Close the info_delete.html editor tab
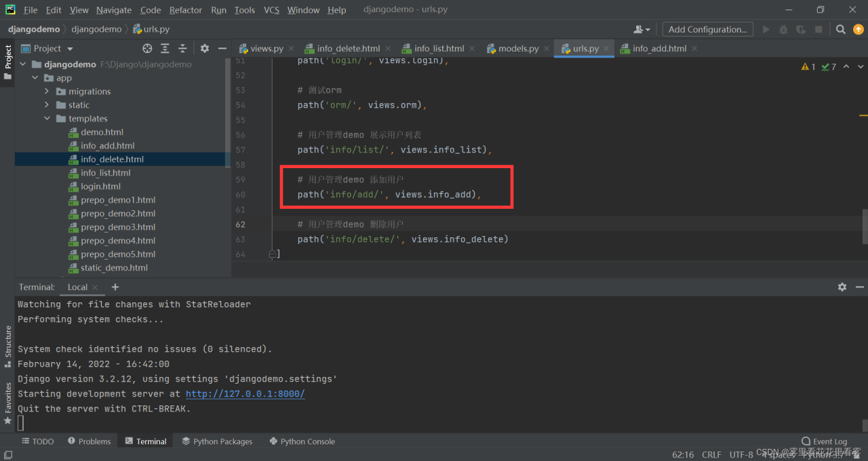Viewport: 868px width, 461px height. click(x=387, y=49)
